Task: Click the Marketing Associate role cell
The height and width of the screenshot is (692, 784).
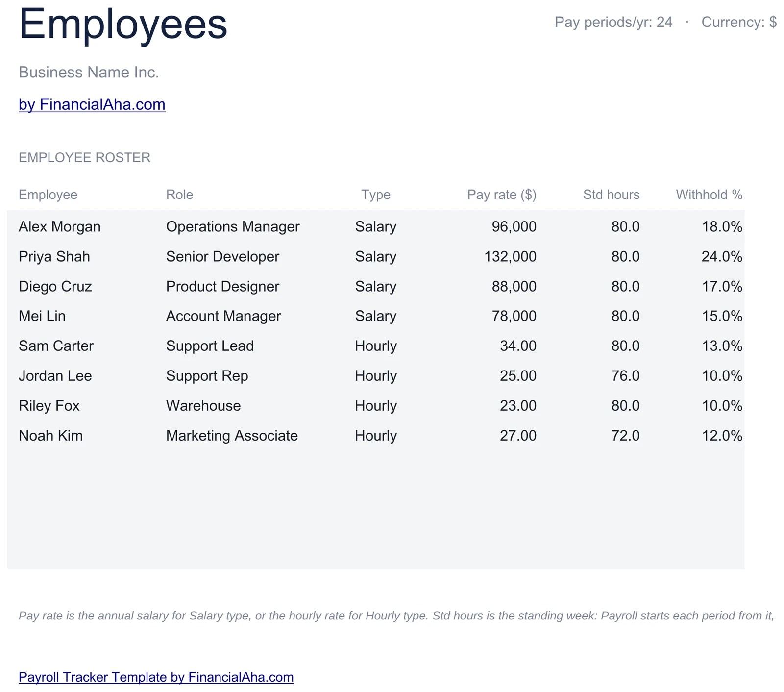Action: tap(232, 436)
